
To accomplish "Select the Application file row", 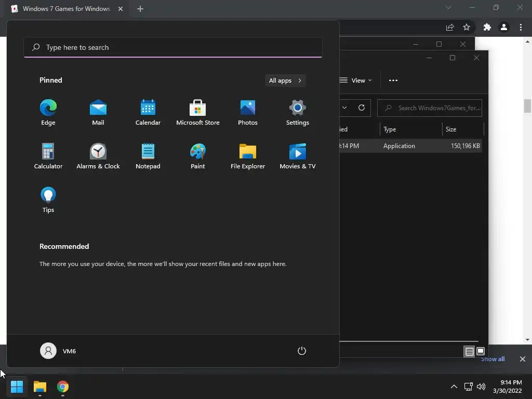I will pyautogui.click(x=410, y=146).
